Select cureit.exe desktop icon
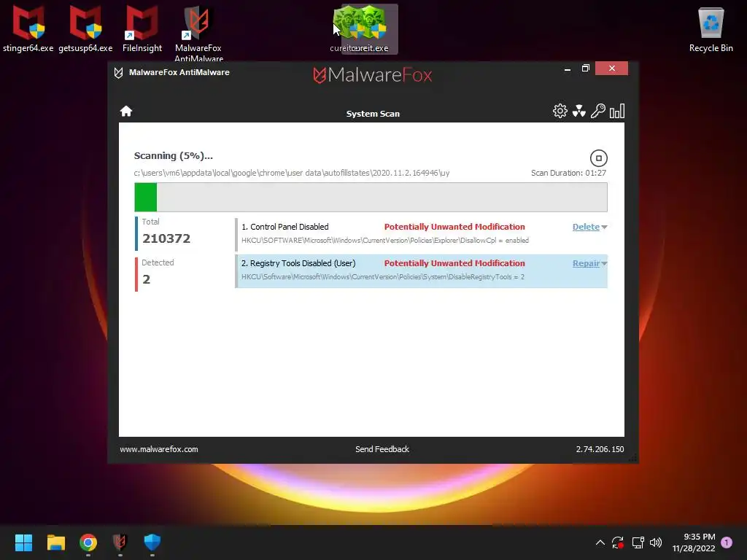 click(370, 29)
